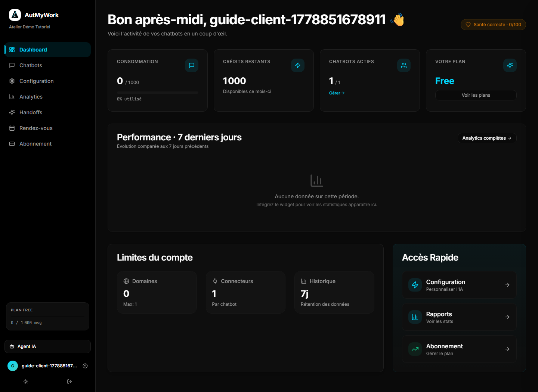Click the AutMyWork logo icon
The image size is (538, 392).
pyautogui.click(x=15, y=15)
